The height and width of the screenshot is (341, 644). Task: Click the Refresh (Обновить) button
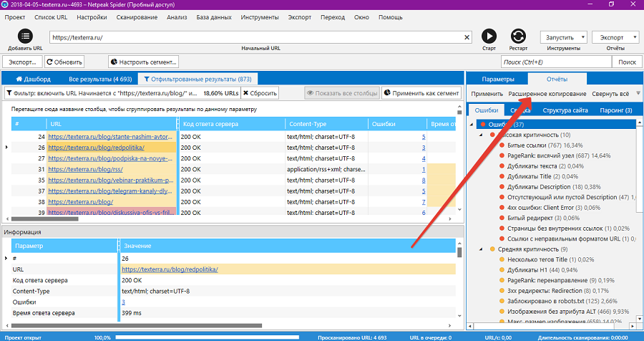pyautogui.click(x=64, y=62)
